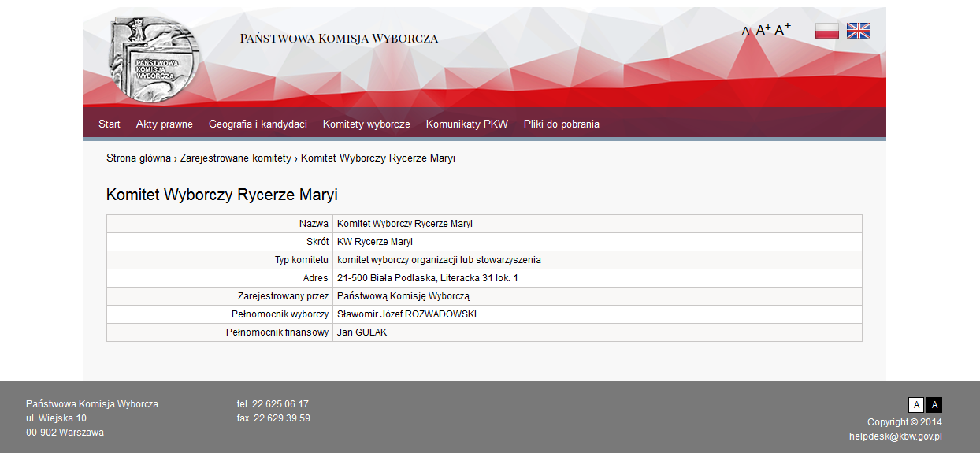Click footer text 00-902 Warszawa
980x453 pixels.
click(x=65, y=433)
